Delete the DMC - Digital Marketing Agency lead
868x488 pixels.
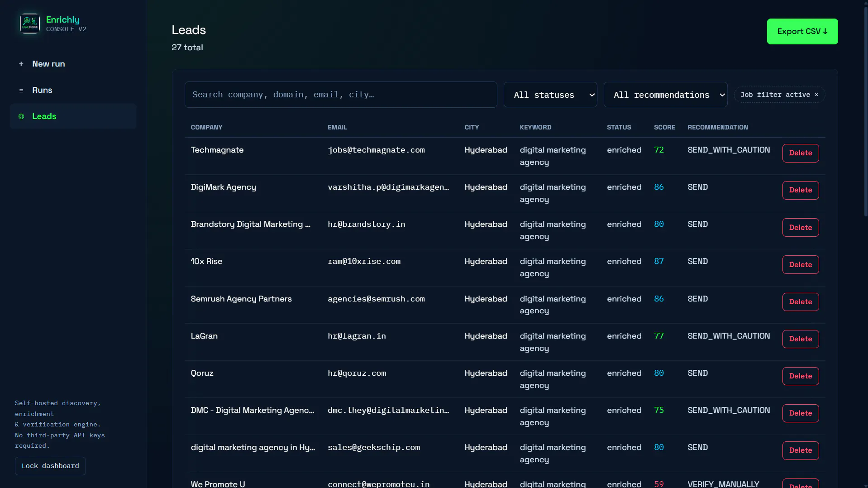800,413
